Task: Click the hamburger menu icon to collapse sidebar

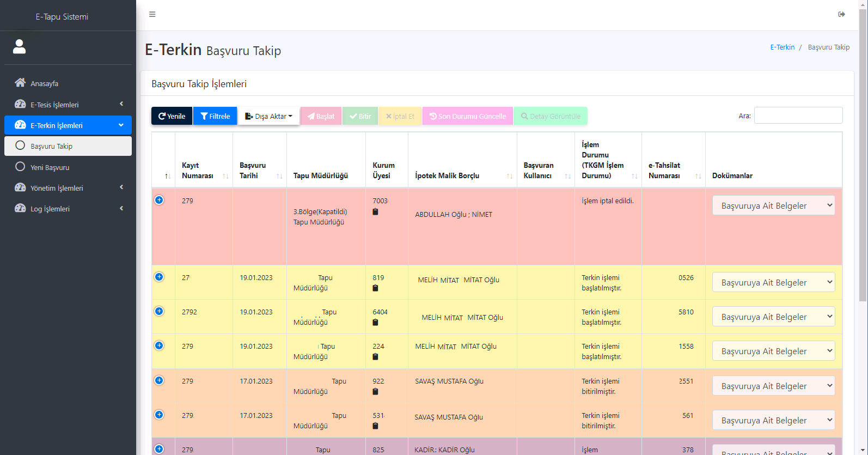Action: [152, 14]
